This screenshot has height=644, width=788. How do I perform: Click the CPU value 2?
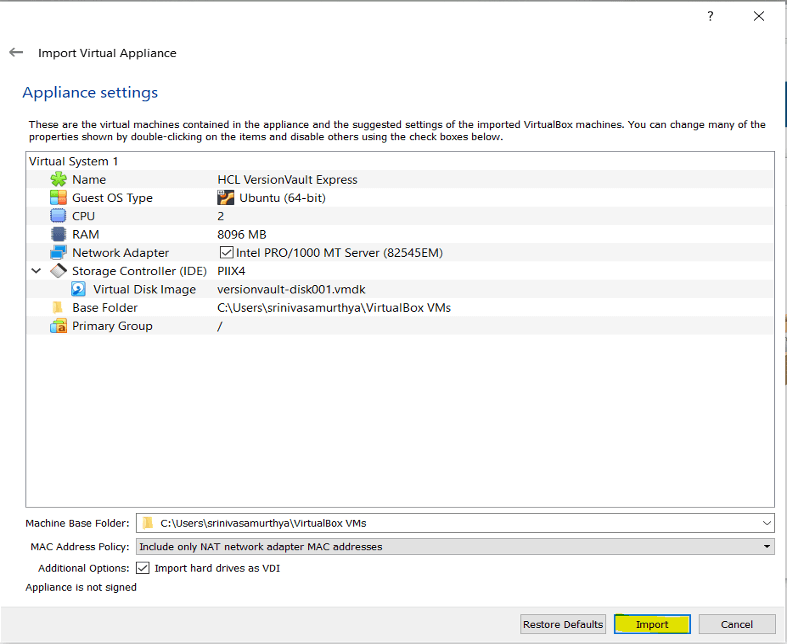click(x=220, y=216)
